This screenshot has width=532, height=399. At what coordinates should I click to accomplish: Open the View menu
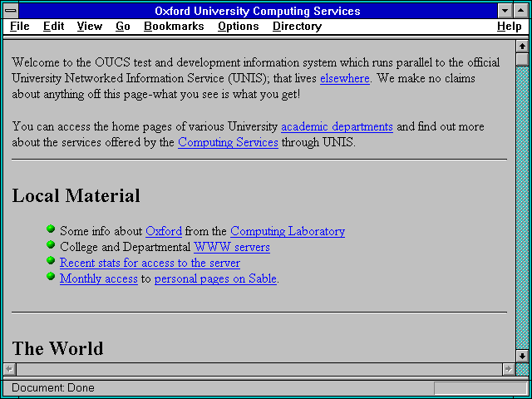tap(89, 27)
